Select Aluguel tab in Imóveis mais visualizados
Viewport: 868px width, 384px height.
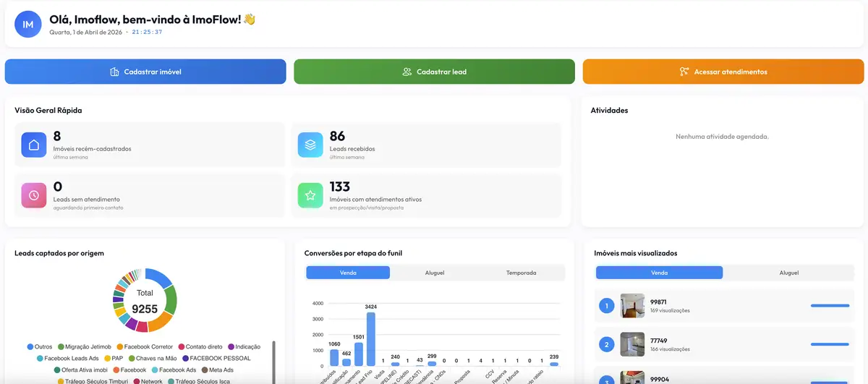tap(788, 273)
